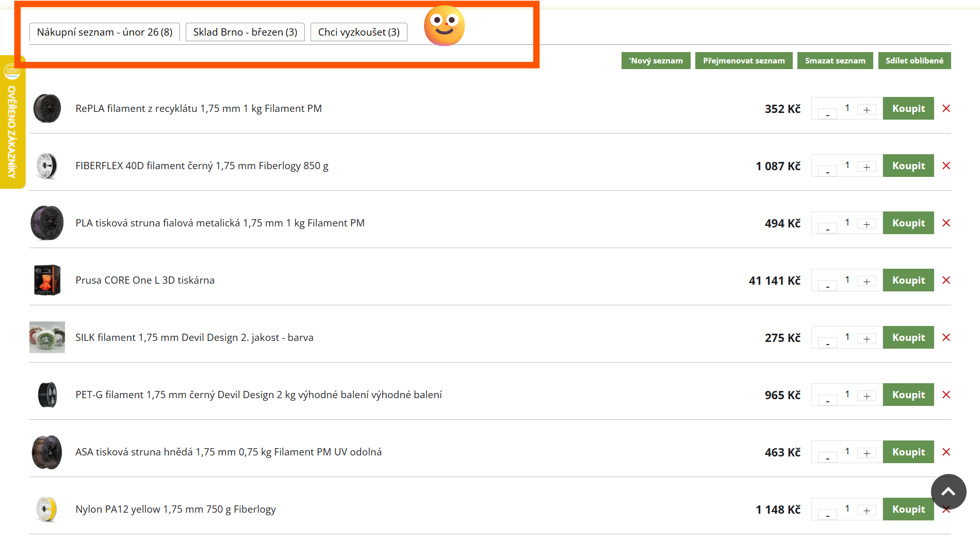Screen dimensions: 980x540
Task: Increase quantity of RePLA filament
Action: click(867, 110)
